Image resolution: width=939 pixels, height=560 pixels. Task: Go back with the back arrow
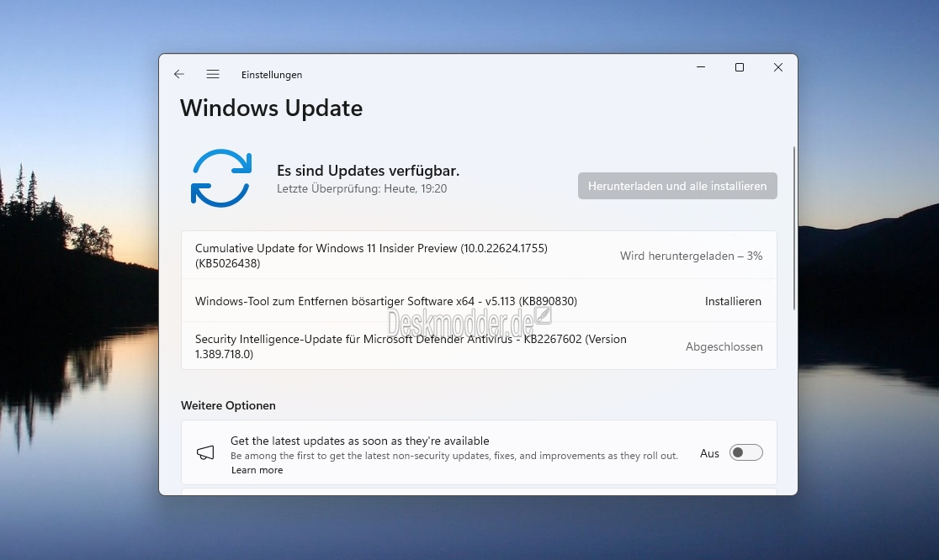179,74
